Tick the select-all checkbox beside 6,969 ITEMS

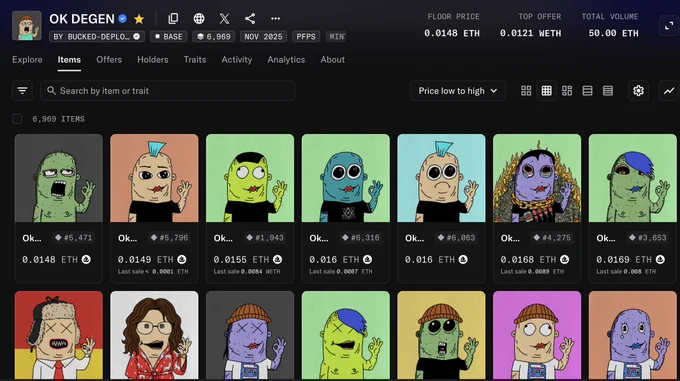(17, 119)
